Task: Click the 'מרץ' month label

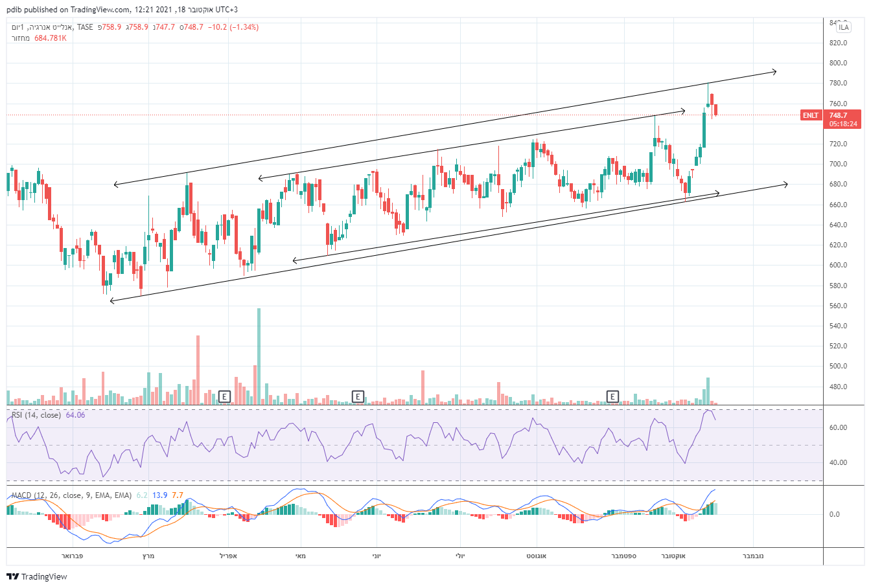Action: (x=148, y=556)
